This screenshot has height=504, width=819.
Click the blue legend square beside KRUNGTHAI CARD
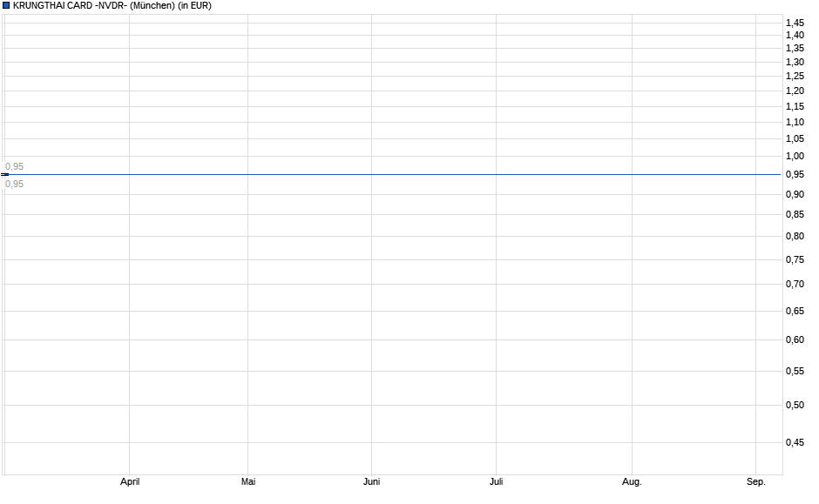6,5
